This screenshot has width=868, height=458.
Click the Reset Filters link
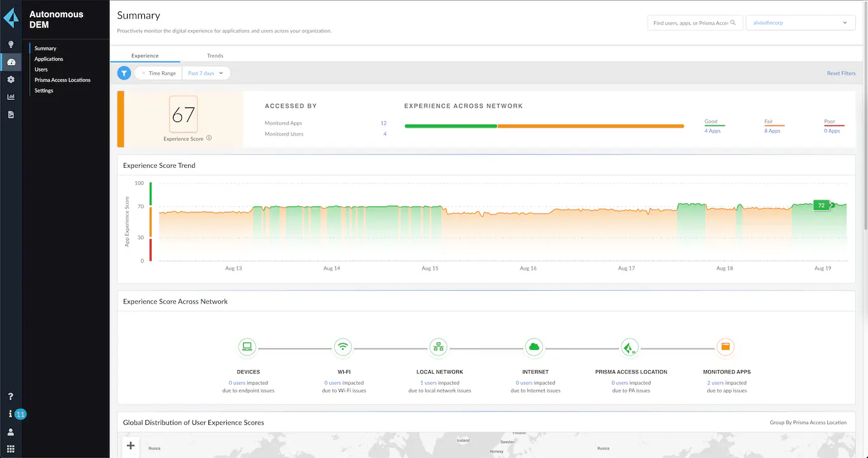[841, 73]
